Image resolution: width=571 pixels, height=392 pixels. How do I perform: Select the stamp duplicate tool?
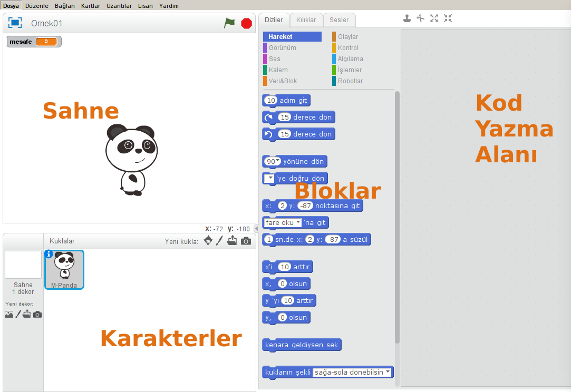pos(407,18)
